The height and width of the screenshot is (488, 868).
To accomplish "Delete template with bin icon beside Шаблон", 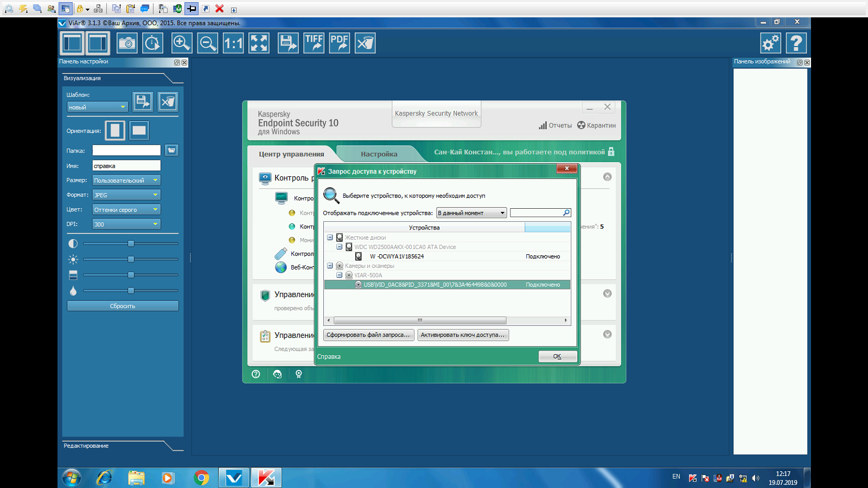I will [168, 101].
